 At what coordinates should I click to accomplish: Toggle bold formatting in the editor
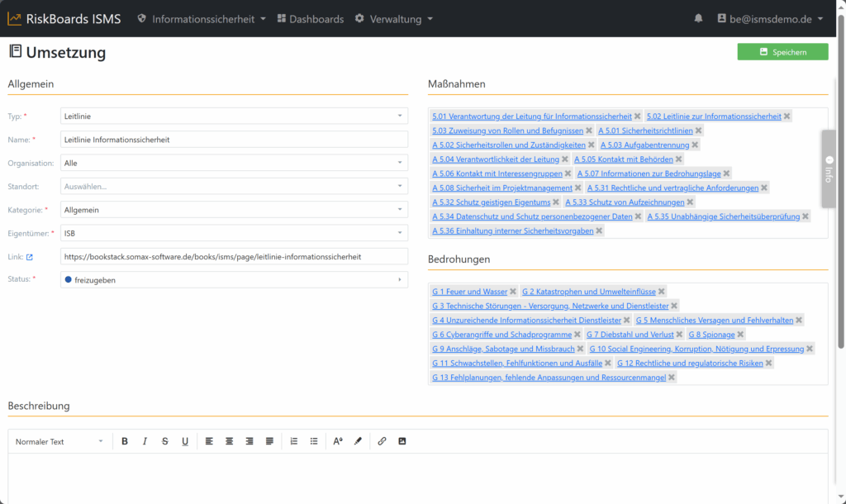pyautogui.click(x=125, y=441)
